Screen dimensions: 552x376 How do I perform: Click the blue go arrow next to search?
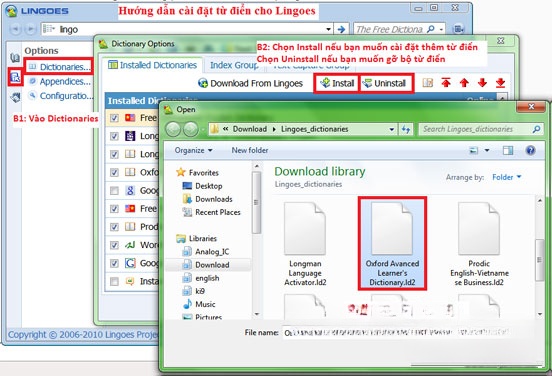click(x=341, y=29)
